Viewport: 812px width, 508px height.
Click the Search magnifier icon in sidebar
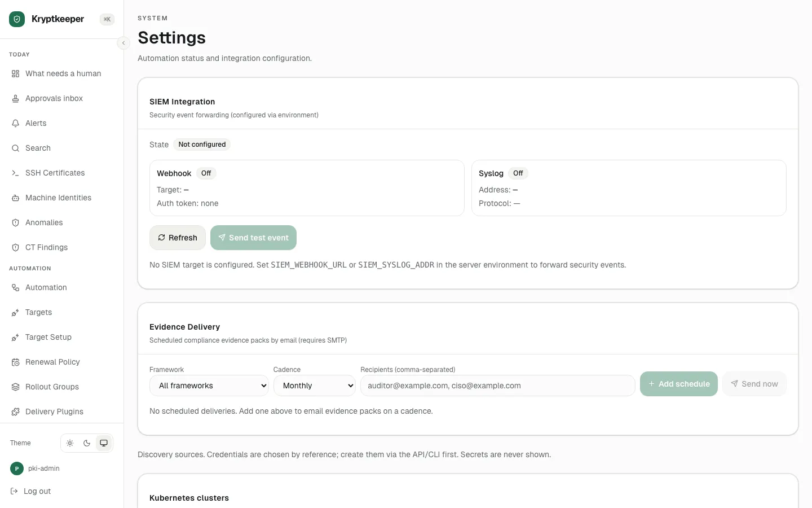tap(15, 148)
